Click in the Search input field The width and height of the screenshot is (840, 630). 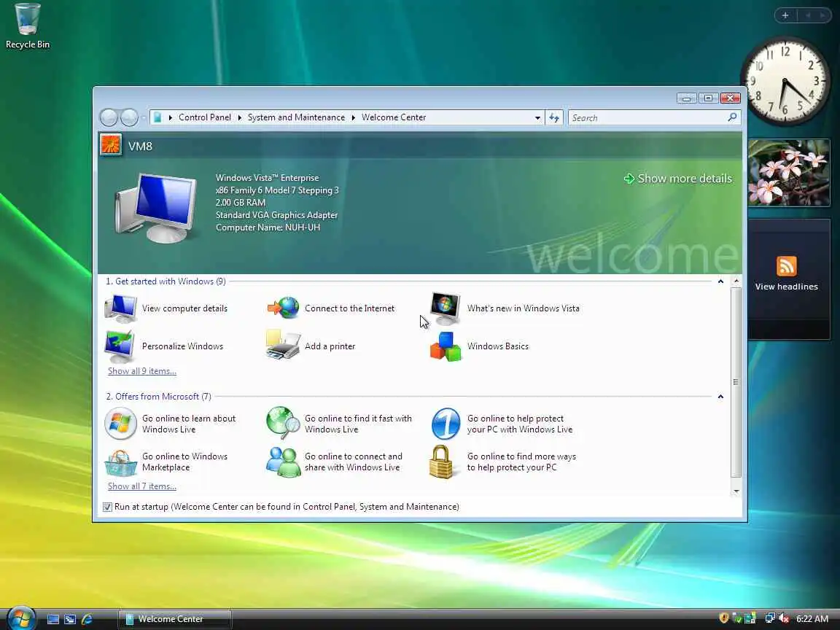click(x=647, y=118)
